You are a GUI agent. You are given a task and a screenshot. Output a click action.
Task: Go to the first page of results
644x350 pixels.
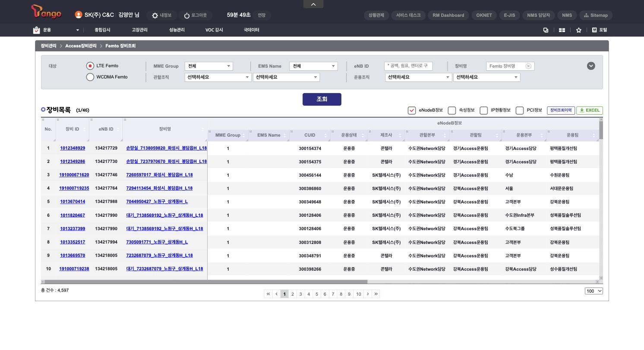[268, 294]
